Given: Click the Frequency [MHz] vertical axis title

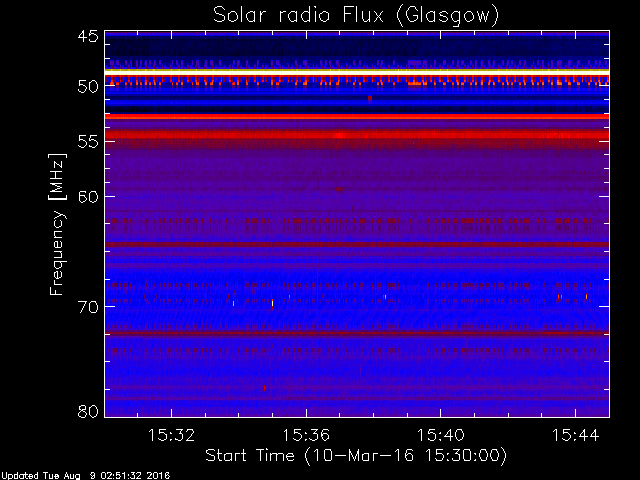Looking at the screenshot, I should pos(57,224).
